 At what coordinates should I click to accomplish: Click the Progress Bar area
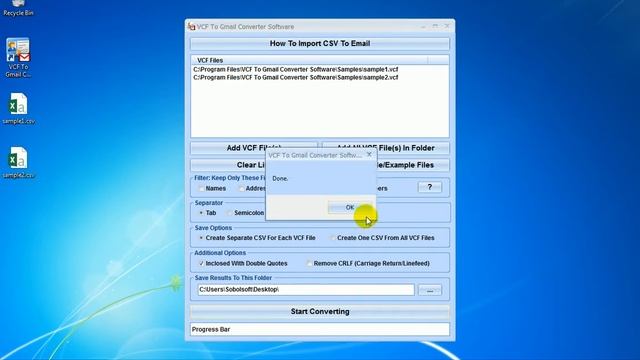coord(320,329)
